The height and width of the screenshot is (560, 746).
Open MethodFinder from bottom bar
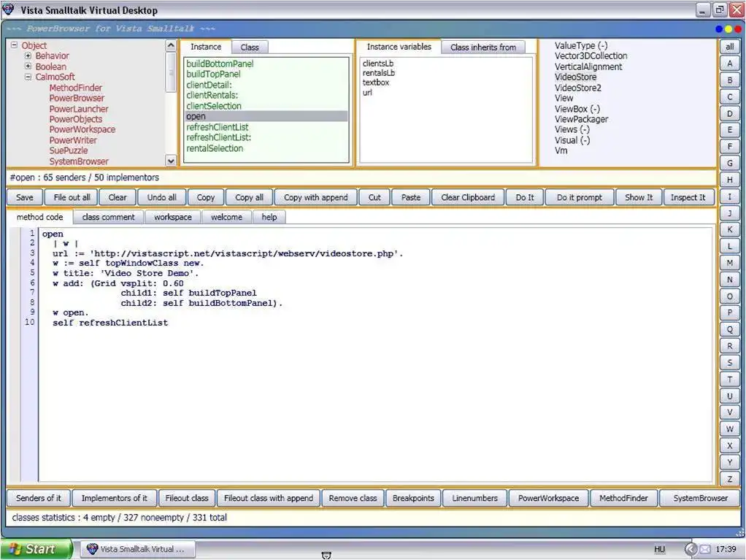pyautogui.click(x=623, y=498)
